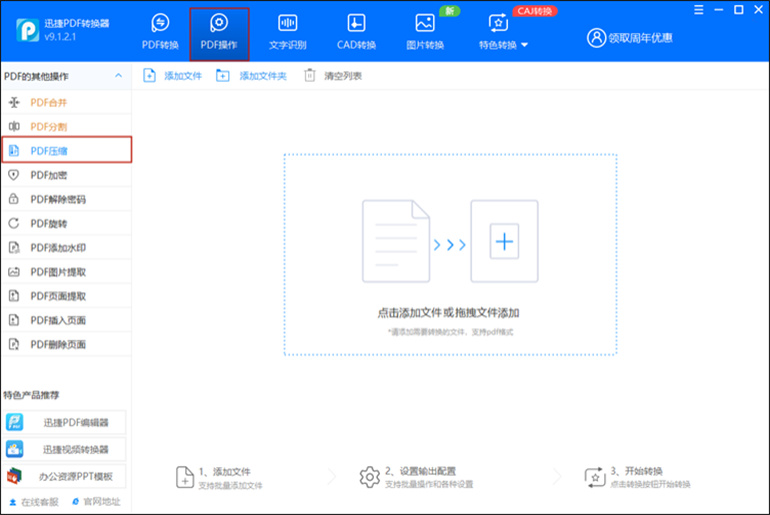Click 点击添加文件或拖拽文件添加 text
The image size is (770, 515).
pyautogui.click(x=448, y=313)
